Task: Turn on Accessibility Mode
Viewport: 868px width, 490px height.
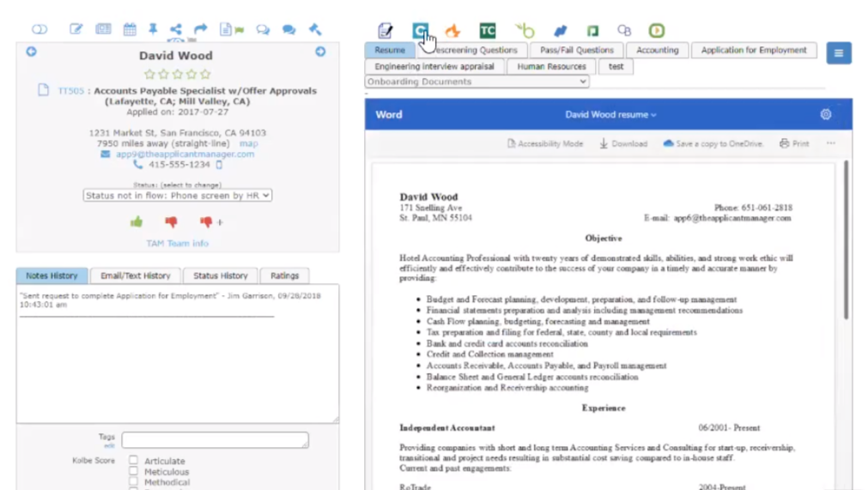Action: tap(545, 144)
